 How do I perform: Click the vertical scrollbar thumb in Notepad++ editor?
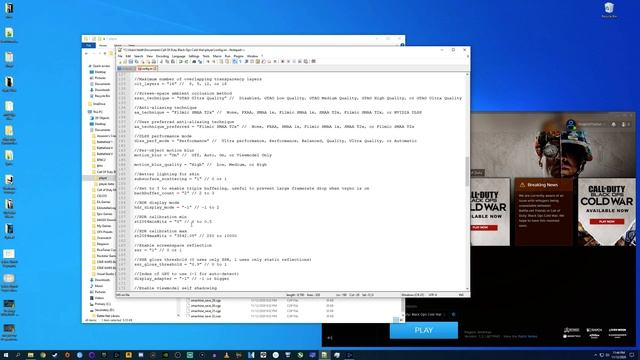(x=467, y=171)
